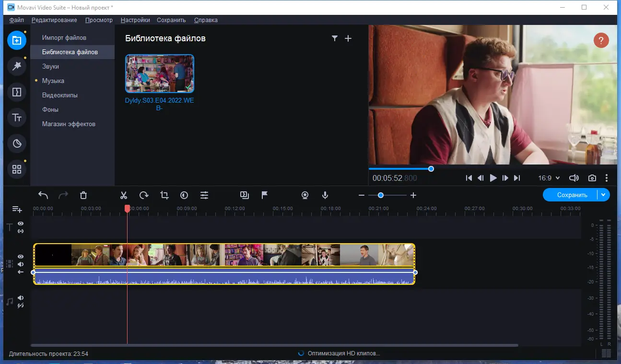Filter the file library list
The image size is (621, 364).
335,38
